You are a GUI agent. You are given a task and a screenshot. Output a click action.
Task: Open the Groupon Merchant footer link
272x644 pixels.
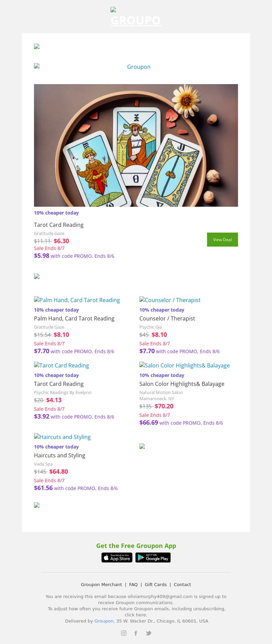click(x=101, y=584)
